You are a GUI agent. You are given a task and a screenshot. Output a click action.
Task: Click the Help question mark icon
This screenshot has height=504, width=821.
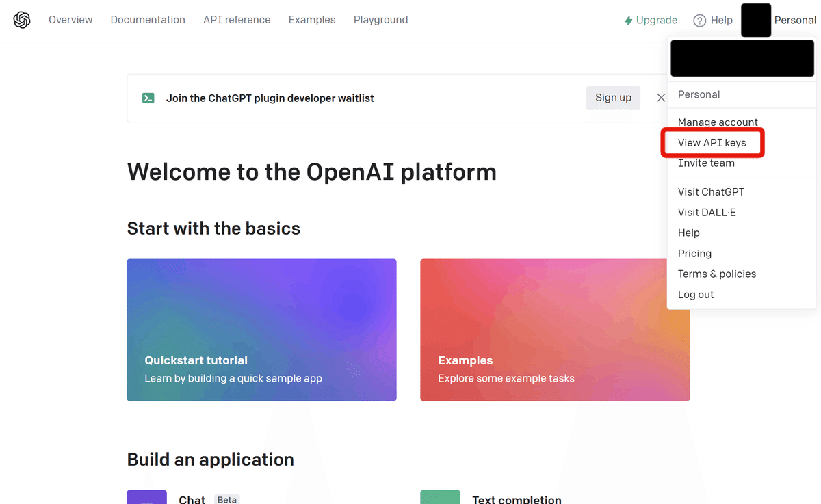point(699,21)
